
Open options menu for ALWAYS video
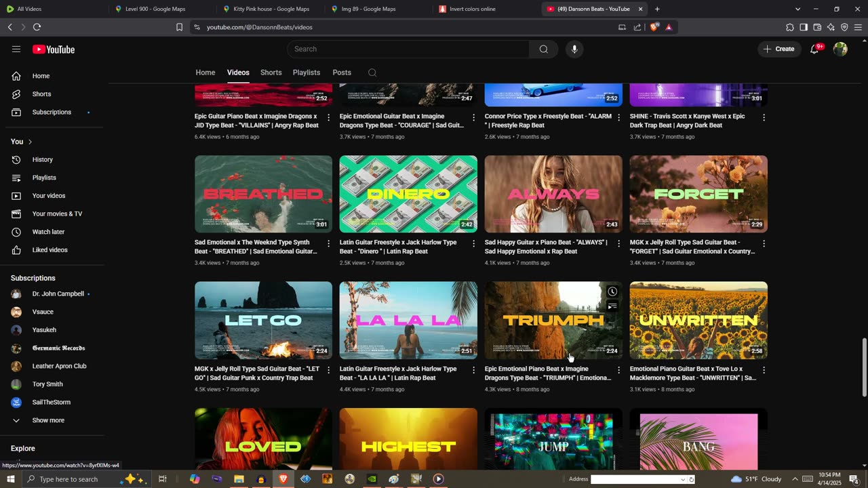click(x=618, y=243)
